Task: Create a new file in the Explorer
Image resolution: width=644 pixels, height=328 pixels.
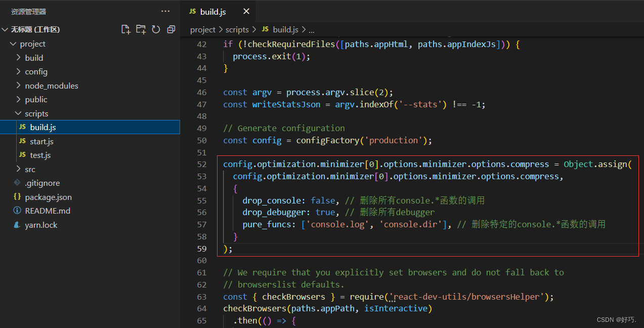Action: (x=125, y=29)
